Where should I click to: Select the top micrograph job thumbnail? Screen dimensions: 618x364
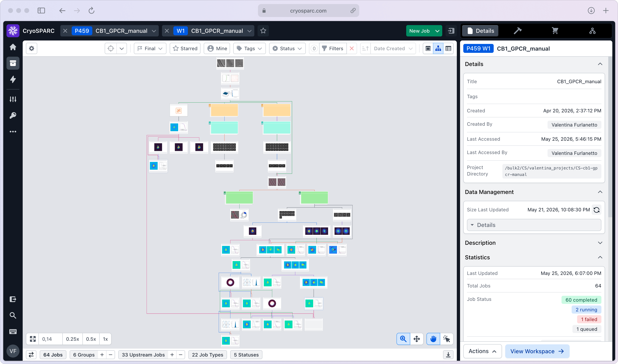click(x=230, y=63)
